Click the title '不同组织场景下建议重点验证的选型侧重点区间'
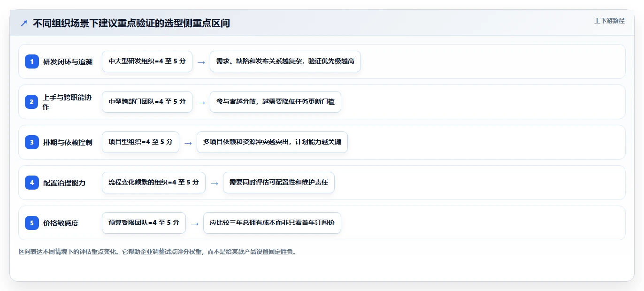 (131, 23)
